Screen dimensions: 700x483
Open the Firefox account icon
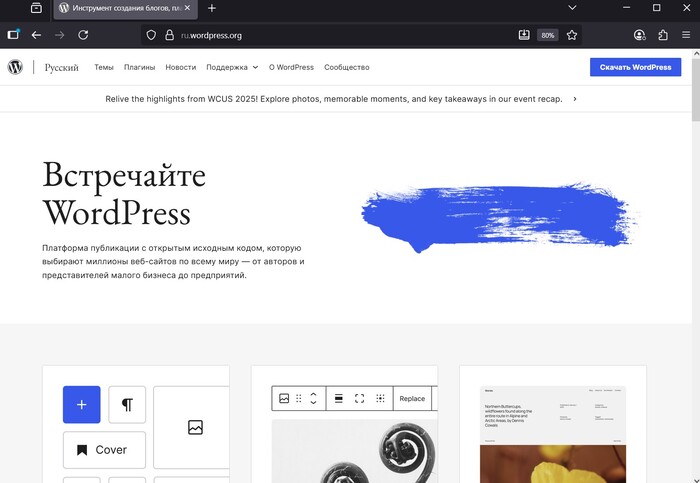click(640, 35)
